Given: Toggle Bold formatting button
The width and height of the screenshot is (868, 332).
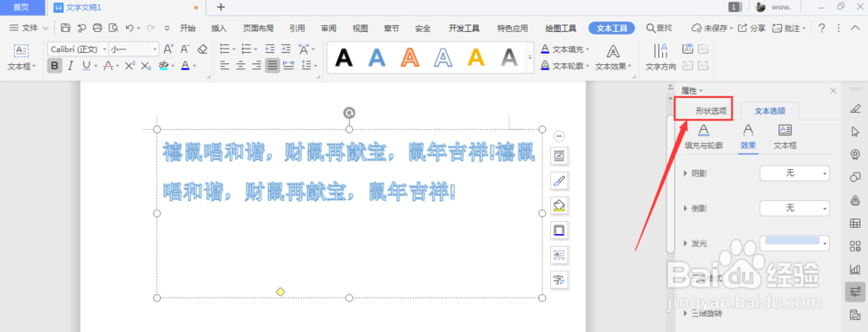Looking at the screenshot, I should 54,66.
